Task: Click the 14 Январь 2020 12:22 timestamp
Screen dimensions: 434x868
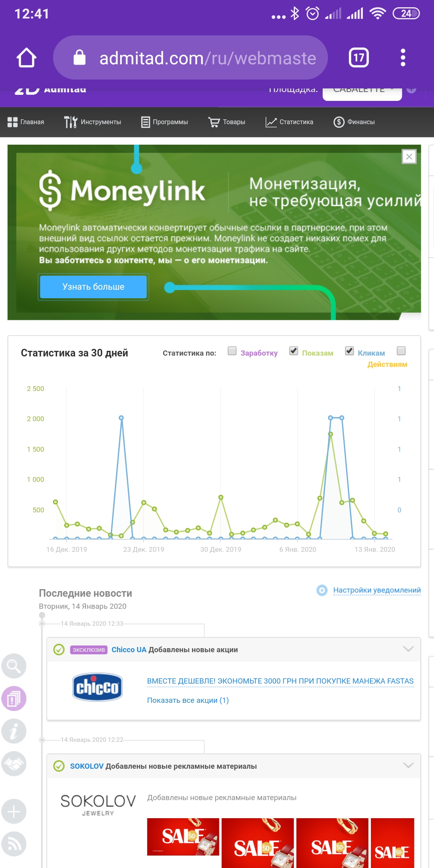Action: (92, 740)
